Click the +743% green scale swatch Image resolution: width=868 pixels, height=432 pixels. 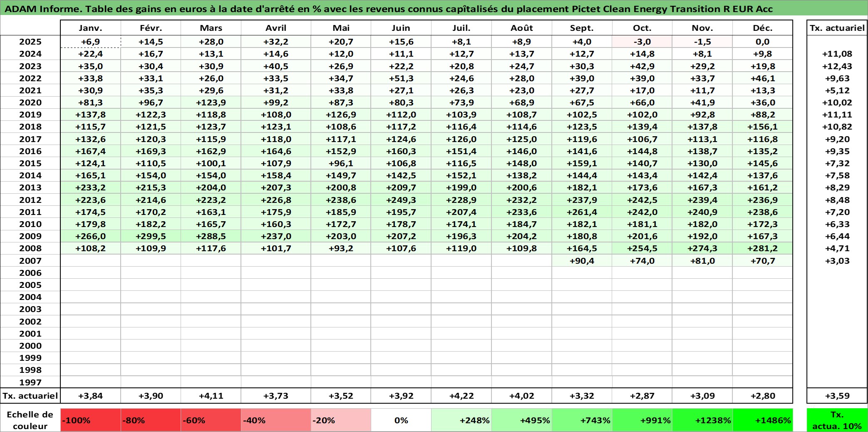(x=582, y=420)
